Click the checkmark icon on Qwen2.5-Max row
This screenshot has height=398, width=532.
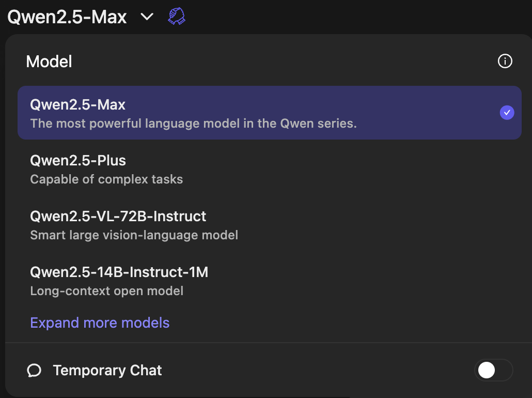[x=507, y=112]
